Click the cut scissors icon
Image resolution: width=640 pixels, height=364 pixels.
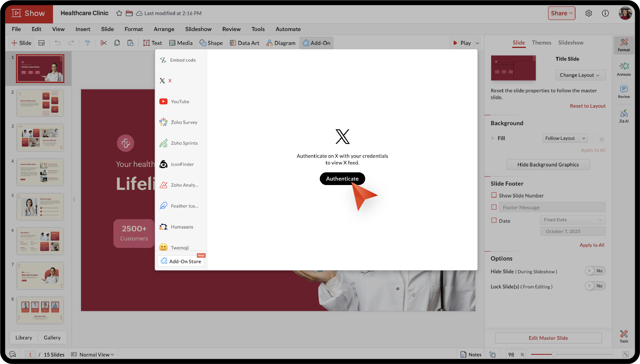pyautogui.click(x=104, y=43)
